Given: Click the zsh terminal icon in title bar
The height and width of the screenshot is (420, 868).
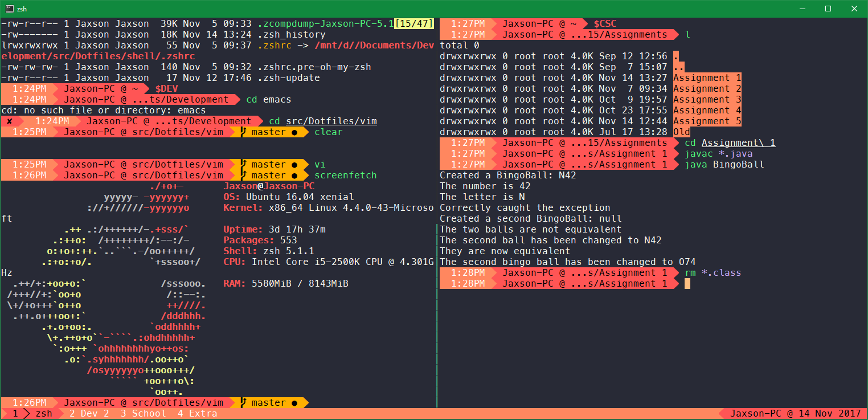Looking at the screenshot, I should click(x=10, y=9).
